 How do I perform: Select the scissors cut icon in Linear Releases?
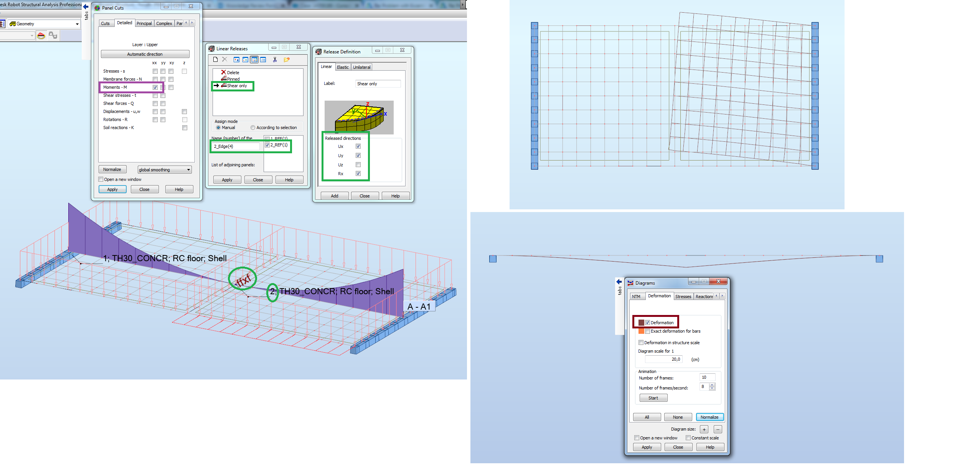(275, 60)
